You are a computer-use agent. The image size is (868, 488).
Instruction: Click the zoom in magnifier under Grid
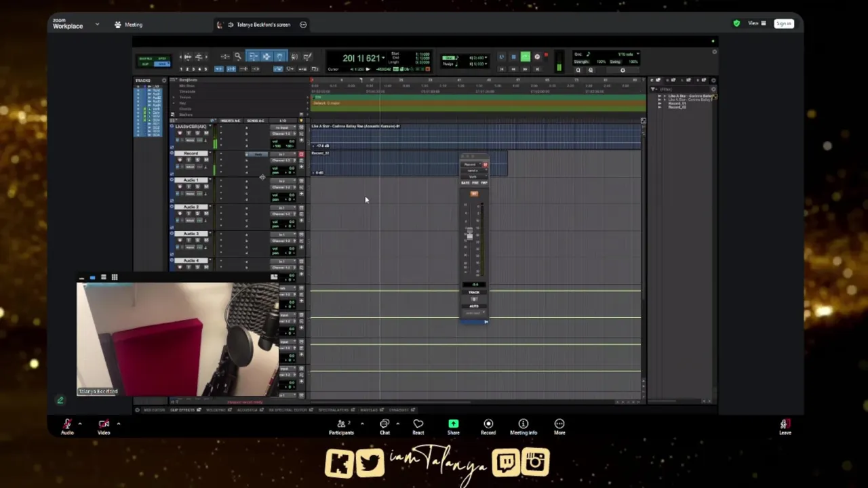pyautogui.click(x=591, y=70)
